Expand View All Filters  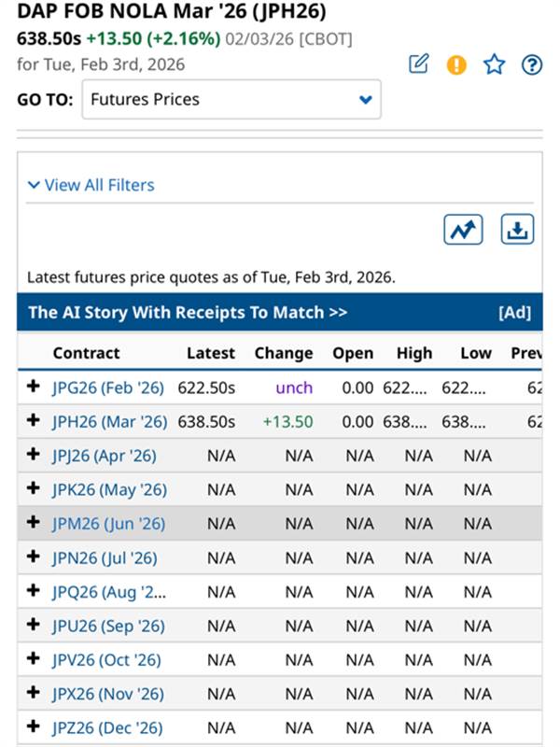pyautogui.click(x=91, y=185)
